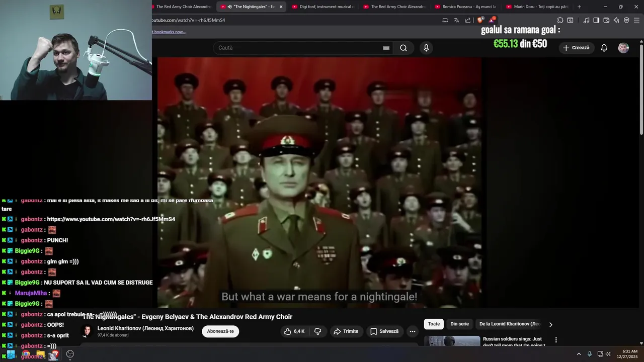Open the Russian soldiers sings video title
Image resolution: width=644 pixels, height=362 pixels.
[x=514, y=342]
